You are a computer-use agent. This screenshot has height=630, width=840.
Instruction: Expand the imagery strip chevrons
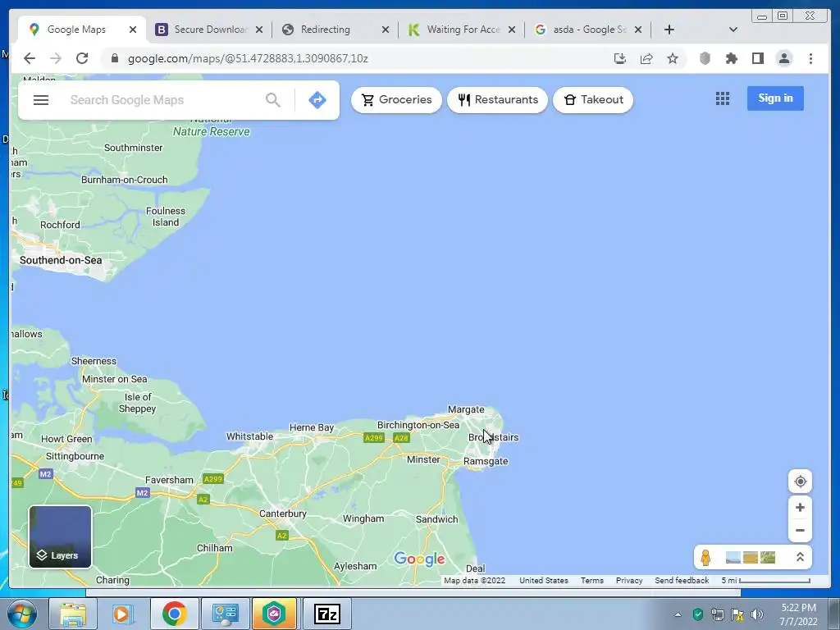[799, 557]
